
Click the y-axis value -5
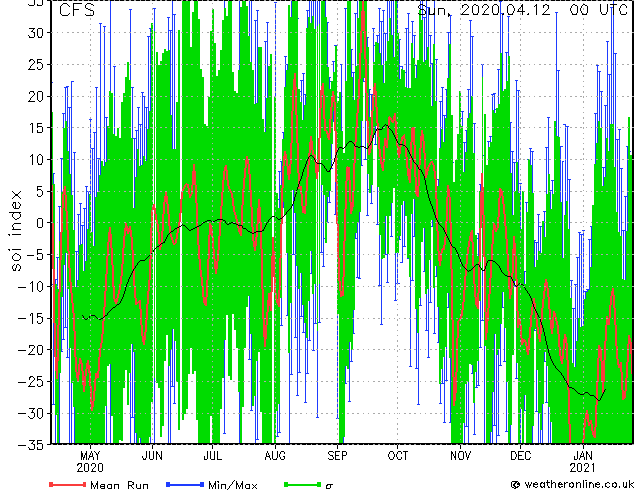tap(36, 255)
